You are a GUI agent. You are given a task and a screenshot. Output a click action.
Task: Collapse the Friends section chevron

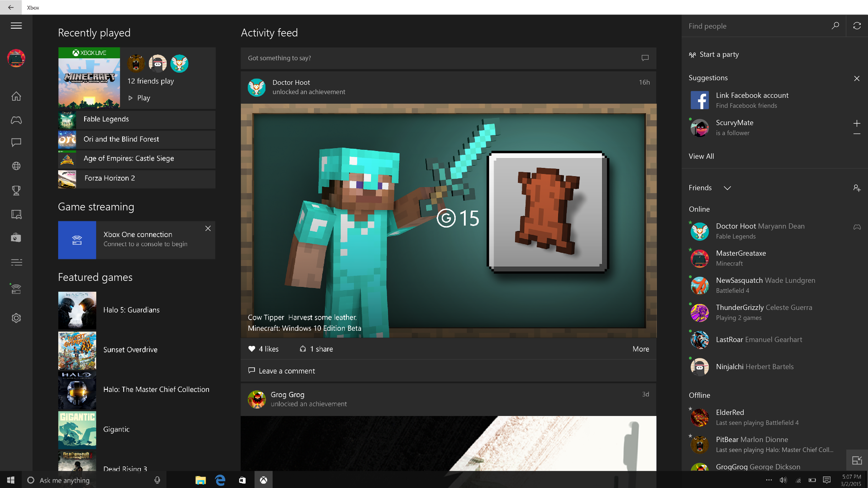727,188
